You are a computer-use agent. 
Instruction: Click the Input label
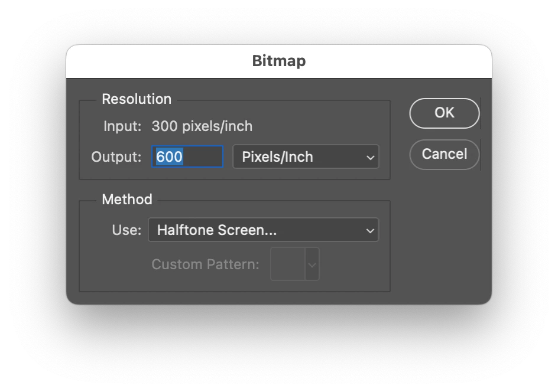pos(122,126)
